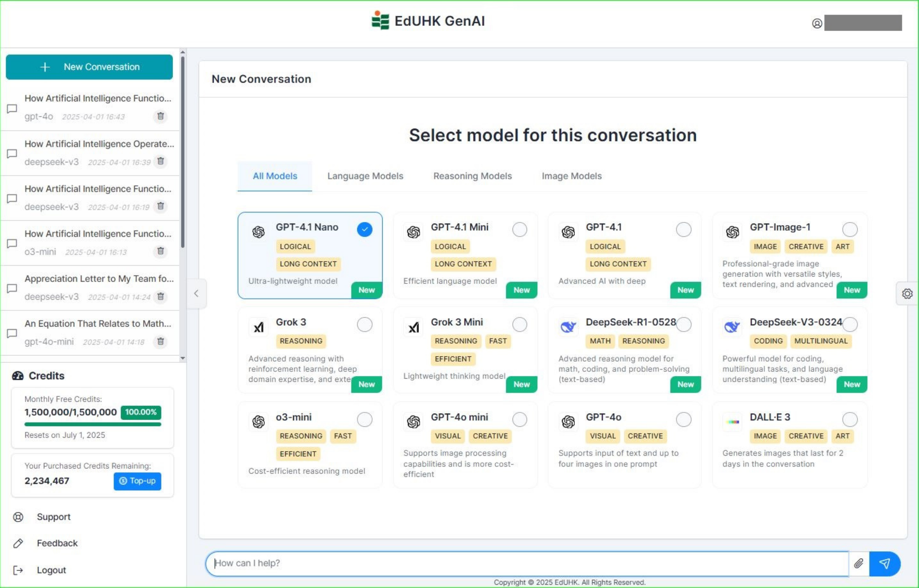919x588 pixels.
Task: Click the chat icon beside the gpt-4o conversation
Action: (x=12, y=109)
